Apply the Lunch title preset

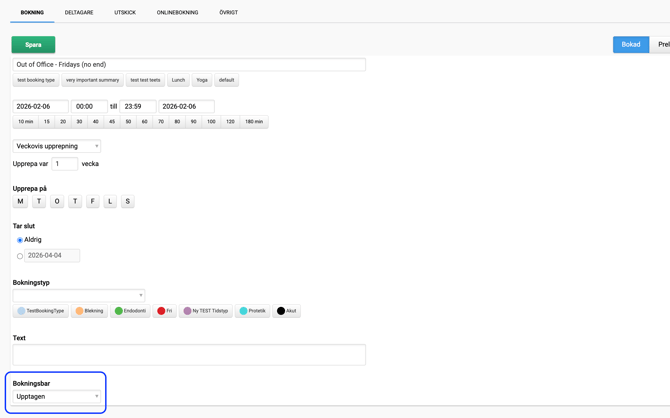coord(178,80)
